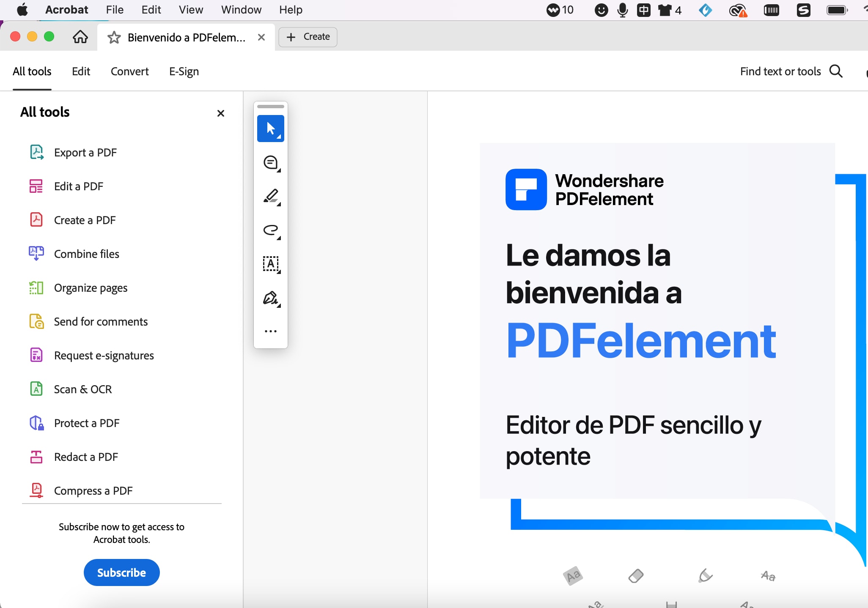Close the All tools panel

click(220, 113)
